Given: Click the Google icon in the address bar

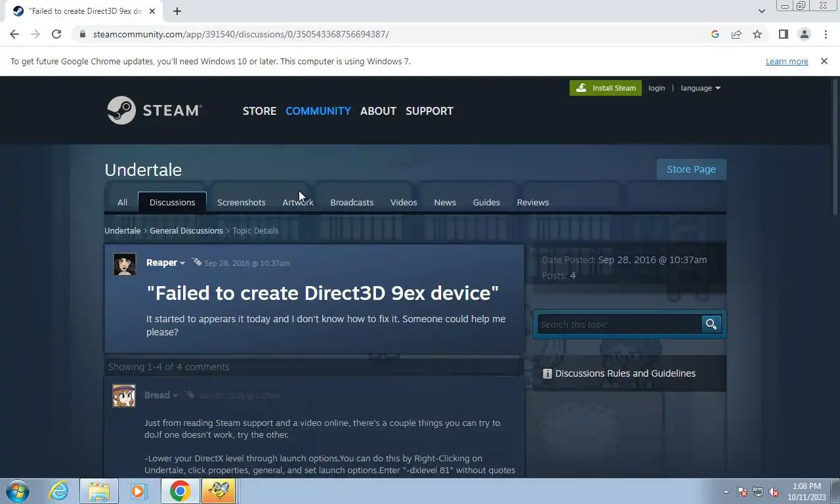Looking at the screenshot, I should [715, 34].
